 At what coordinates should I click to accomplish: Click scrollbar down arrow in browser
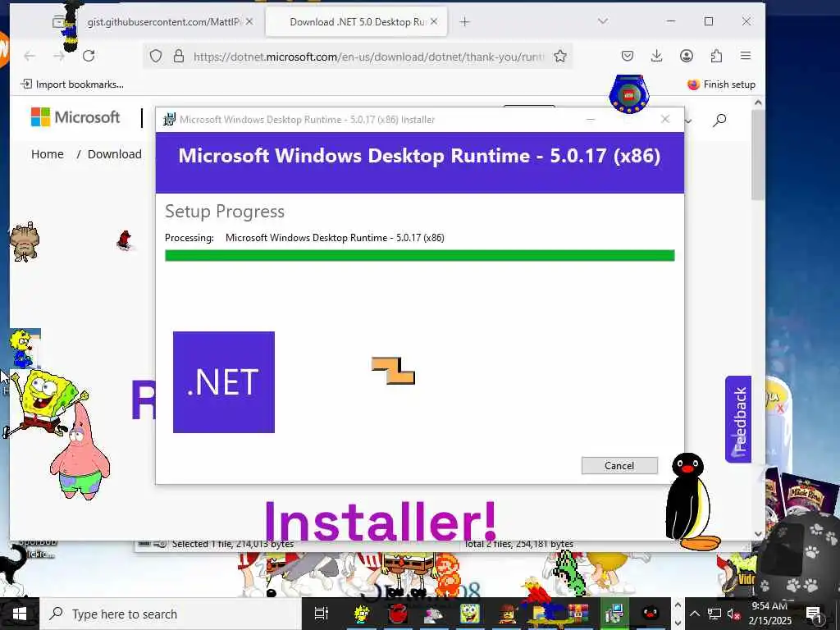click(x=757, y=533)
